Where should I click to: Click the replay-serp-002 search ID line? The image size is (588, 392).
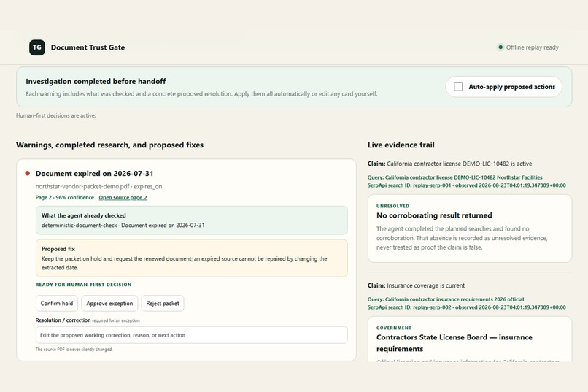(466, 307)
